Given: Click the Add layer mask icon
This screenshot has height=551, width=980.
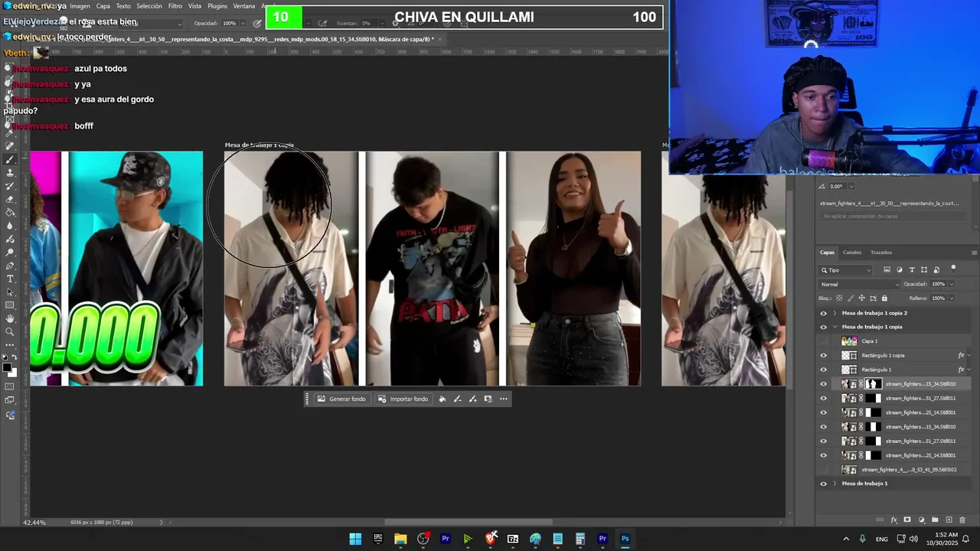Looking at the screenshot, I should [907, 520].
